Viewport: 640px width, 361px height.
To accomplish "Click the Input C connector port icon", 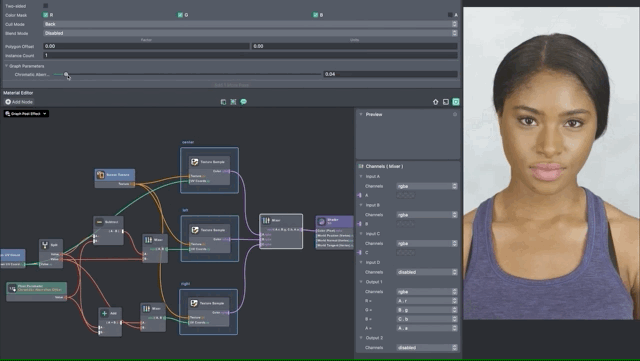I will pos(359,252).
